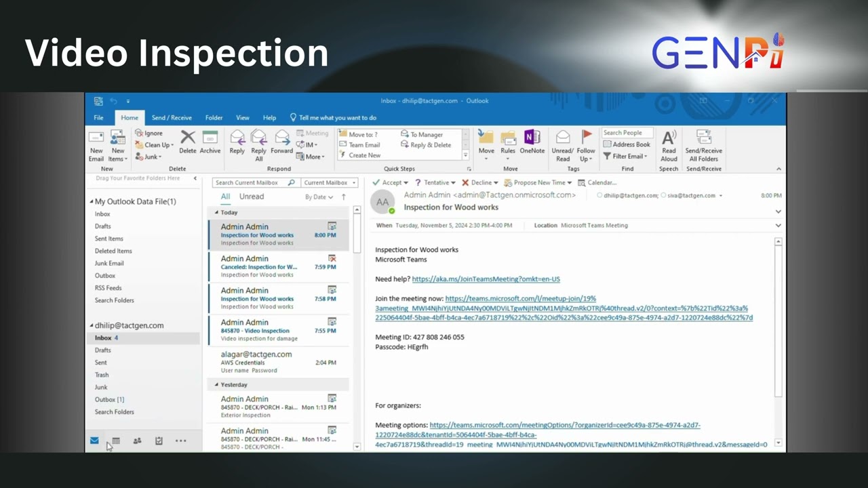Select the Inbox folder with 4 unread
The width and height of the screenshot is (868, 488).
pos(143,338)
